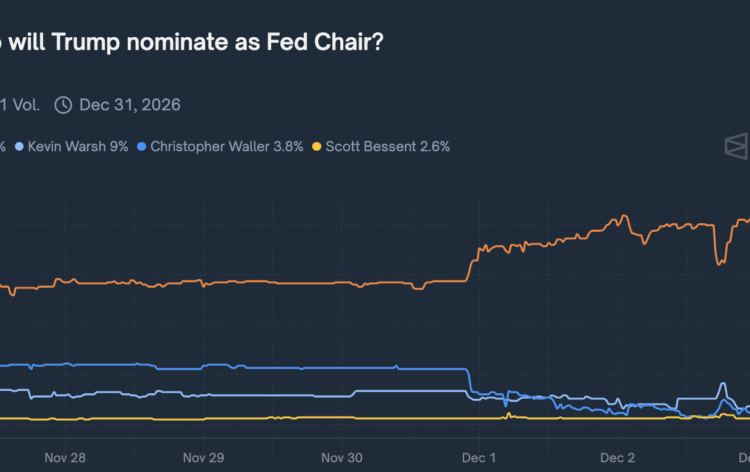Click the Dec 2 axis label
This screenshot has height=472, width=750.
pyautogui.click(x=617, y=457)
